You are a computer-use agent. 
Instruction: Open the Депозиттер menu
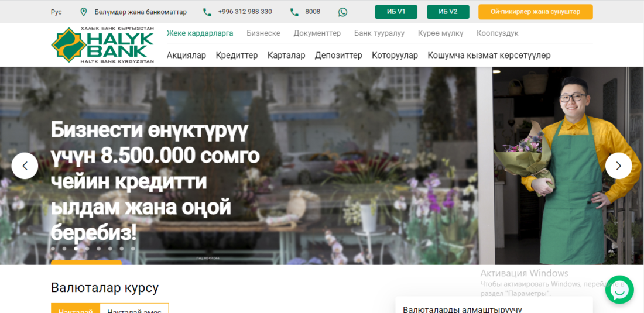click(338, 56)
